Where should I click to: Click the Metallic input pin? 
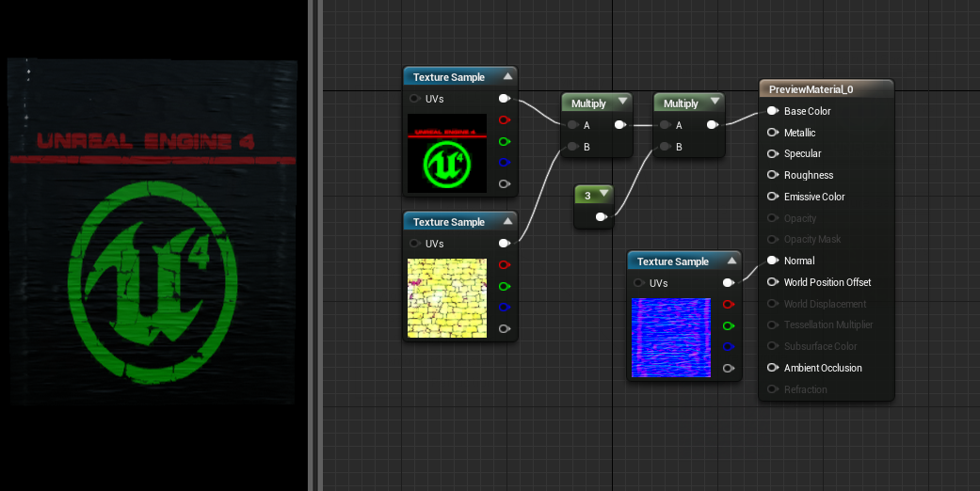[x=773, y=133]
